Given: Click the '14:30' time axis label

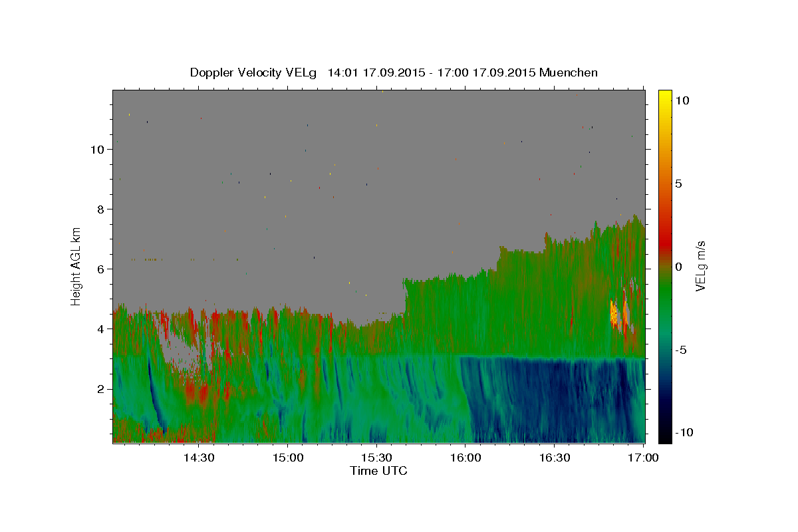Looking at the screenshot, I should point(198,458).
